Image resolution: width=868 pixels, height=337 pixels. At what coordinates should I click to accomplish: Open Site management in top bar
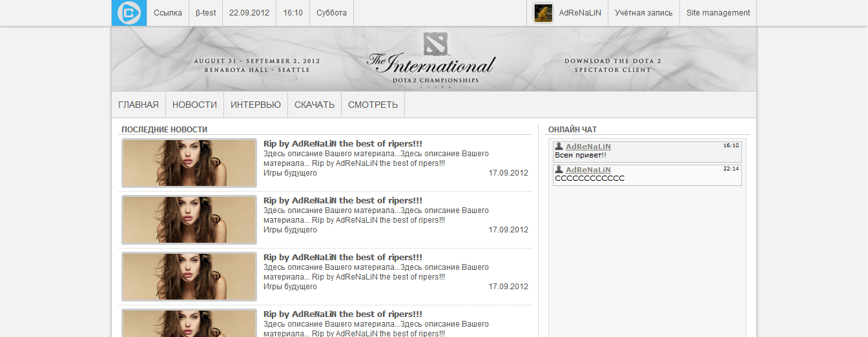click(x=718, y=13)
